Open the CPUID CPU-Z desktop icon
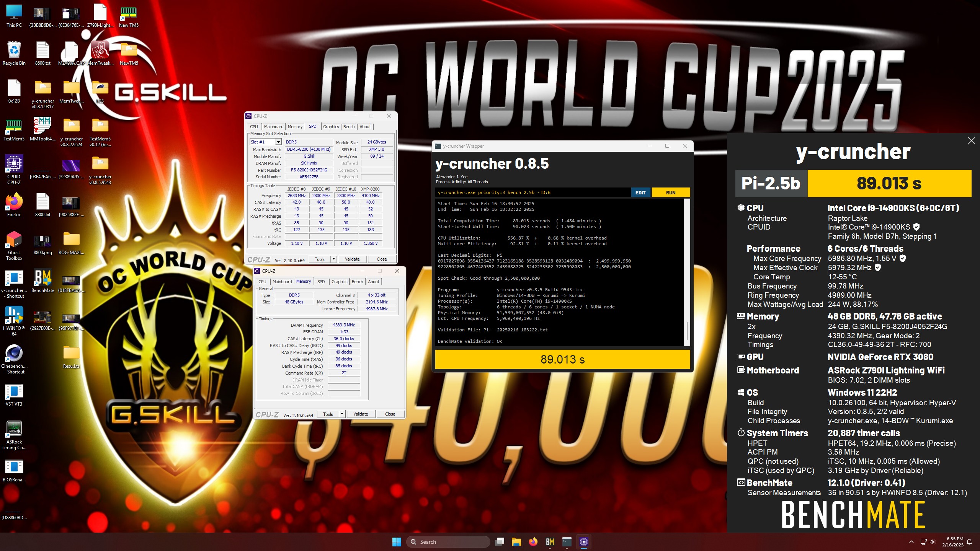This screenshot has width=980, height=551. [x=14, y=170]
